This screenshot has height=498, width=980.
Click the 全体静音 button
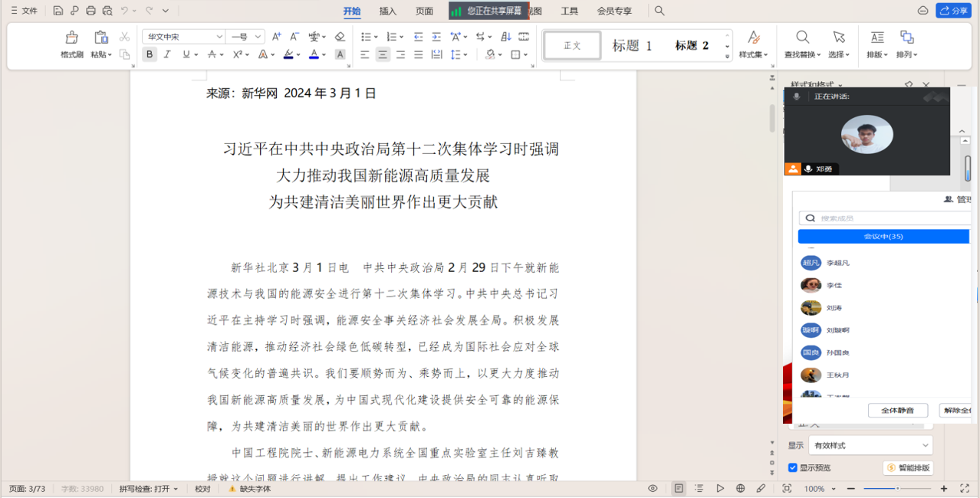897,411
